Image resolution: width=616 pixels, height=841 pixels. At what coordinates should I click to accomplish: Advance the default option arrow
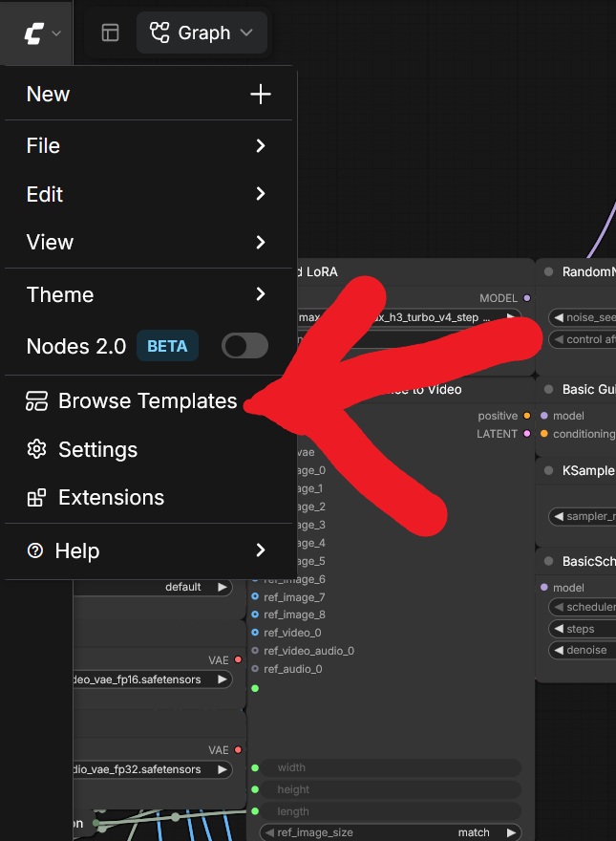tap(222, 588)
